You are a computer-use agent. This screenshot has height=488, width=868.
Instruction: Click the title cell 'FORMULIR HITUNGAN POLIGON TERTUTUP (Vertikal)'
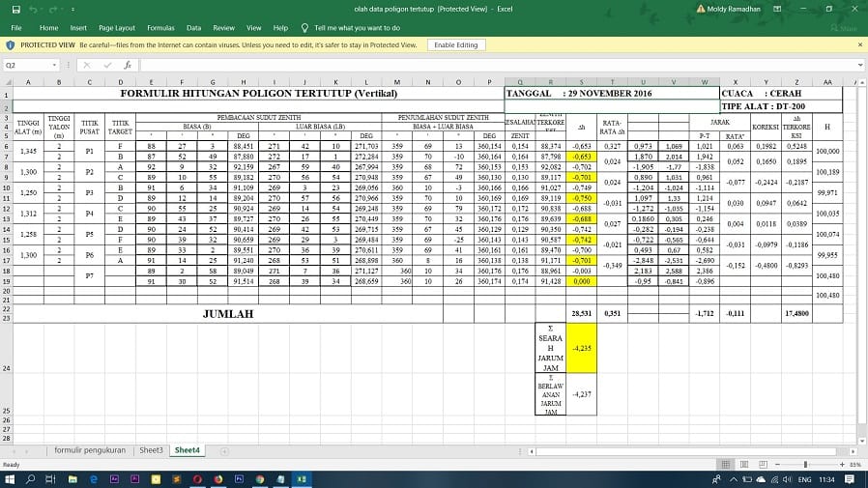pos(258,94)
